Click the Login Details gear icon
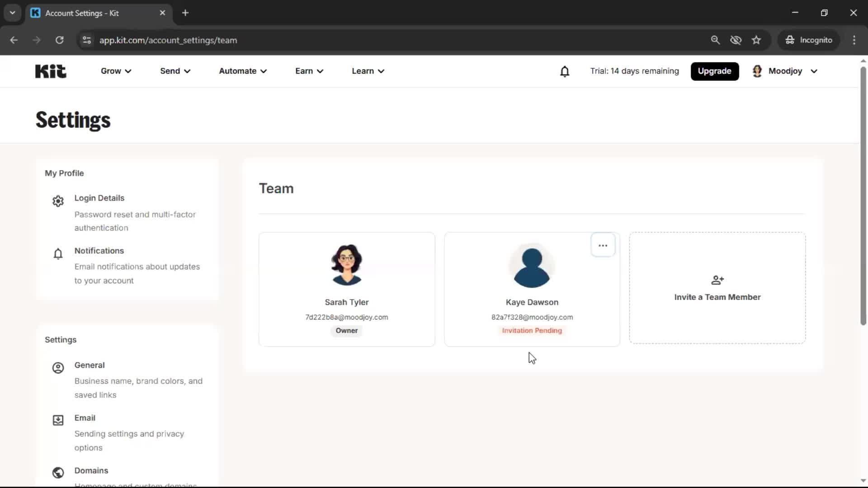Screen dimensions: 868x488 click(58, 201)
